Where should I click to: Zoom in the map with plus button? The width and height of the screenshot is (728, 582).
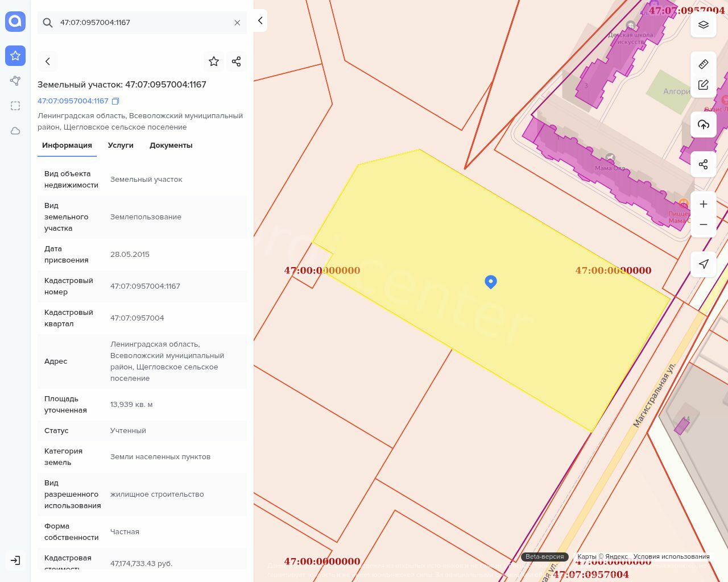click(x=704, y=204)
